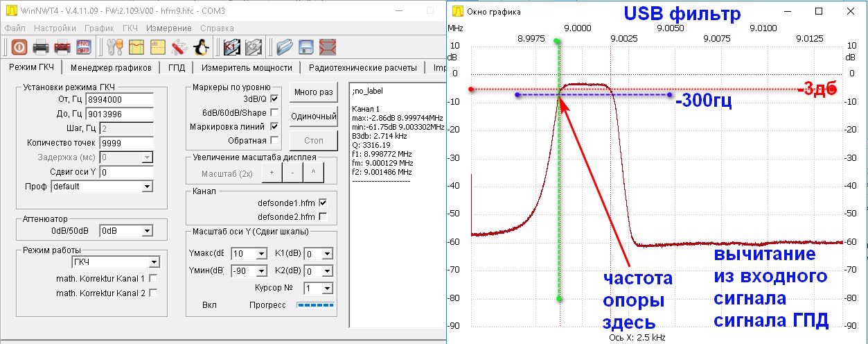Screen dimensions: 868x344
Task: Click the printer icon in toolbar
Action: coord(41,47)
